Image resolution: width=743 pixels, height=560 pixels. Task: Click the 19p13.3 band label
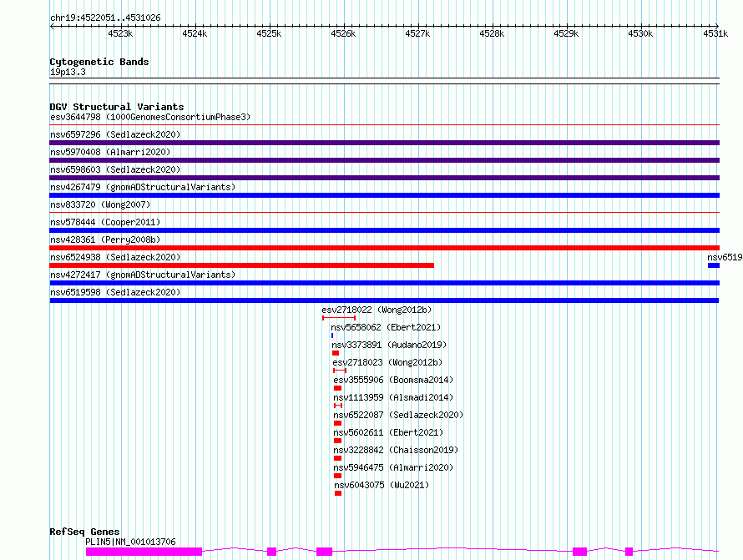(x=68, y=72)
